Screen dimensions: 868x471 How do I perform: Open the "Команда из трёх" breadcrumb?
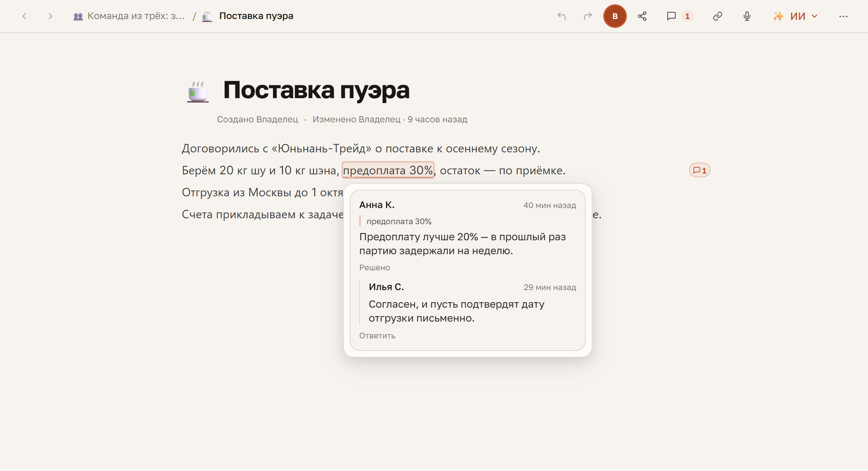129,16
